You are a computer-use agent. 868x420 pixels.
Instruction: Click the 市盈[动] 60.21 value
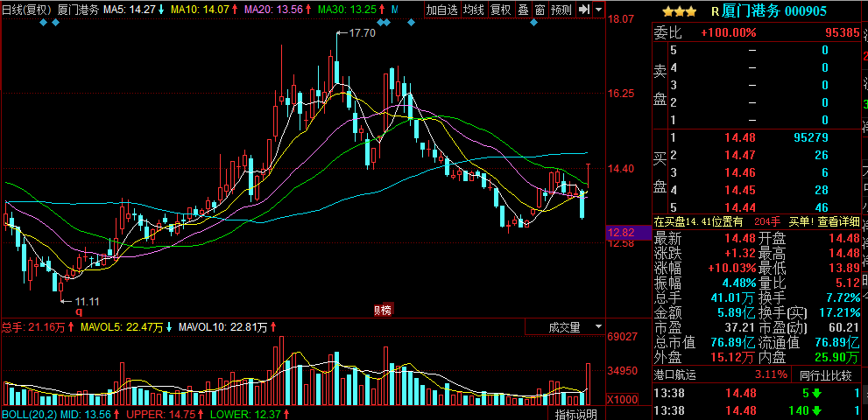pos(844,327)
